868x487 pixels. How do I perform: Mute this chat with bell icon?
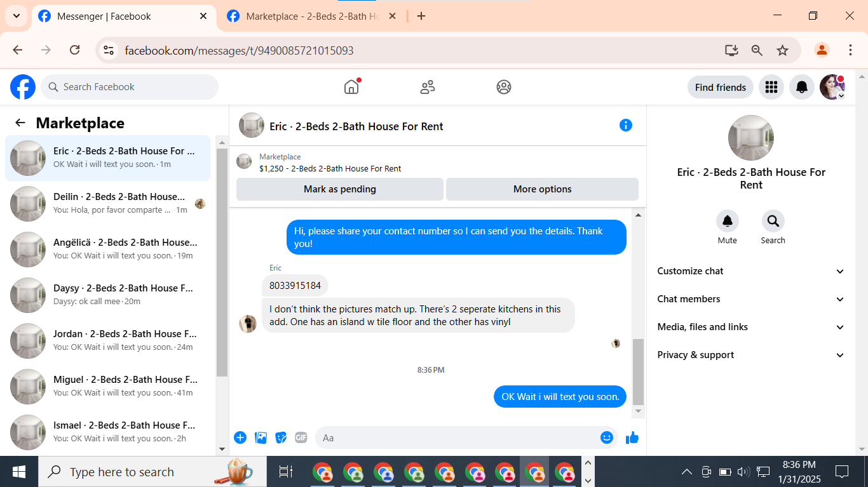click(x=728, y=221)
